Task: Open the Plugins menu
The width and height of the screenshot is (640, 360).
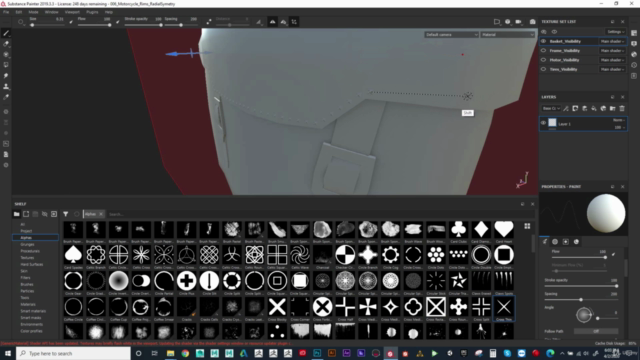Action: click(x=92, y=12)
